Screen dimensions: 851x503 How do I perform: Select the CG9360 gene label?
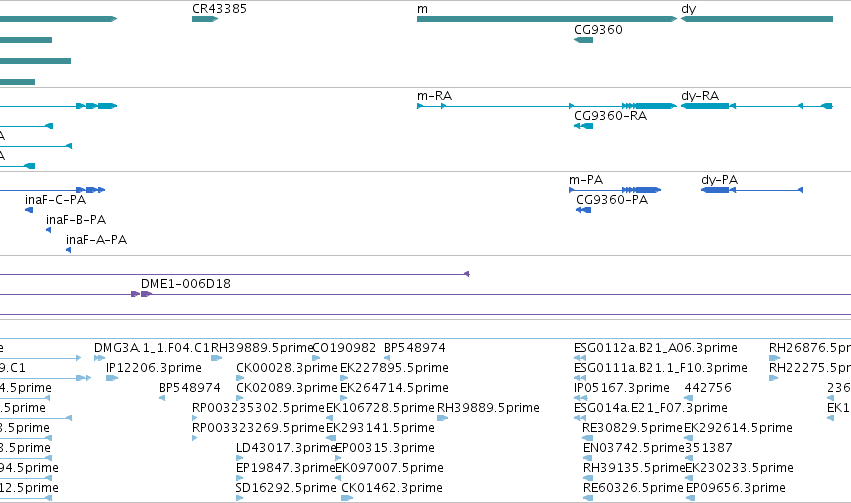[598, 29]
